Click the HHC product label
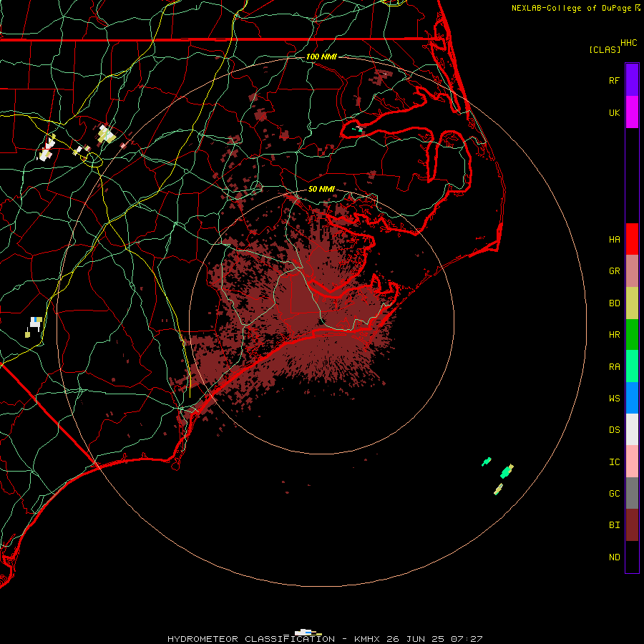644x644 pixels. pyautogui.click(x=628, y=43)
